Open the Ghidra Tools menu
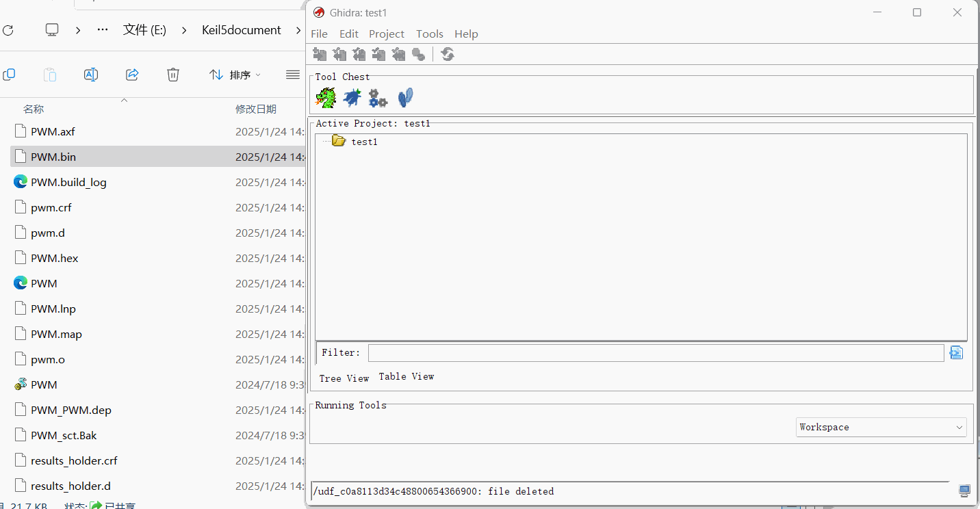Viewport: 980px width, 509px height. [430, 34]
